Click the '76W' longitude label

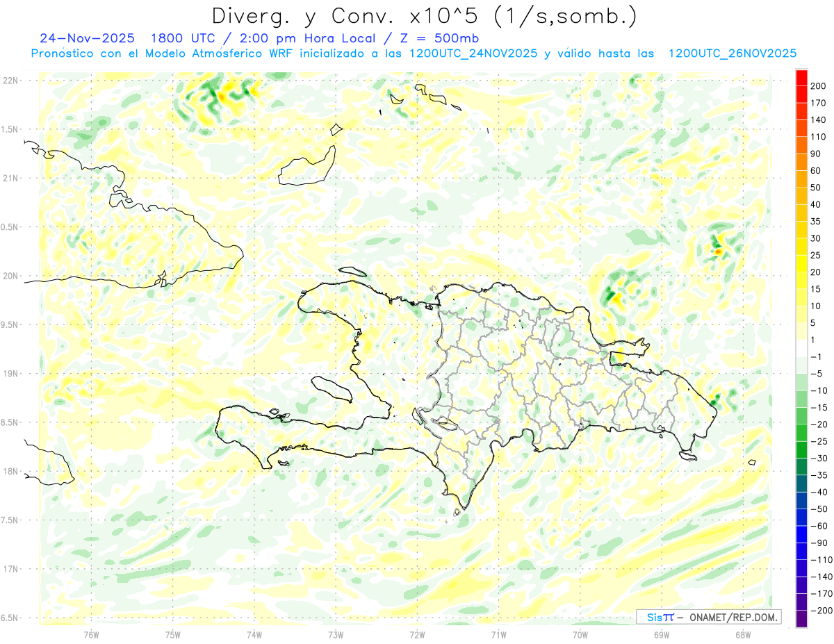[91, 634]
